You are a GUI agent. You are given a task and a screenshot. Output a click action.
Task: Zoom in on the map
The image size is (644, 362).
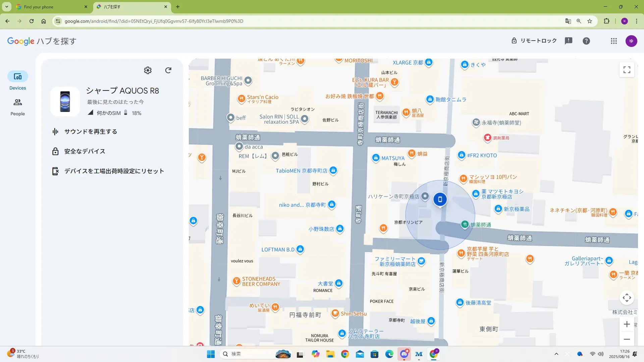tap(627, 324)
